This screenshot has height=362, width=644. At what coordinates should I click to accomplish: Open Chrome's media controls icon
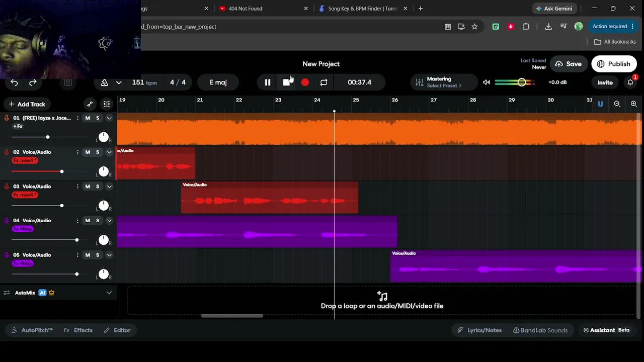click(563, 27)
